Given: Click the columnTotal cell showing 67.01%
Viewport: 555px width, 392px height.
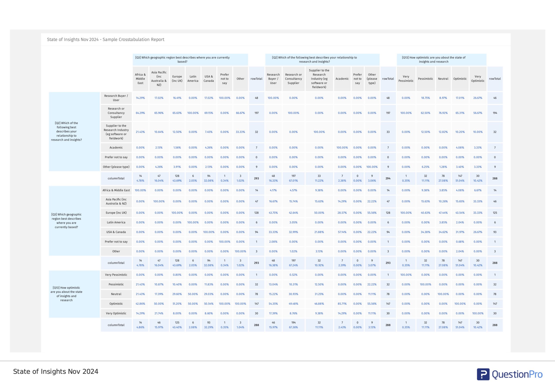Looking at the screenshot, I should pos(294,178).
